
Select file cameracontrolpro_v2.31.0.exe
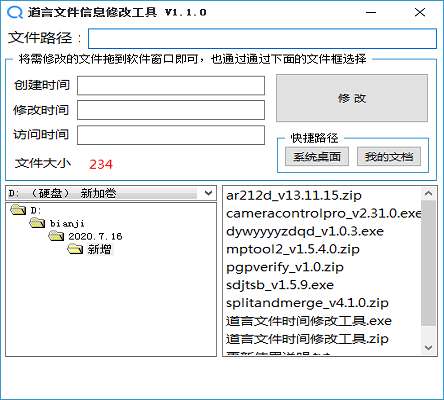pos(323,213)
